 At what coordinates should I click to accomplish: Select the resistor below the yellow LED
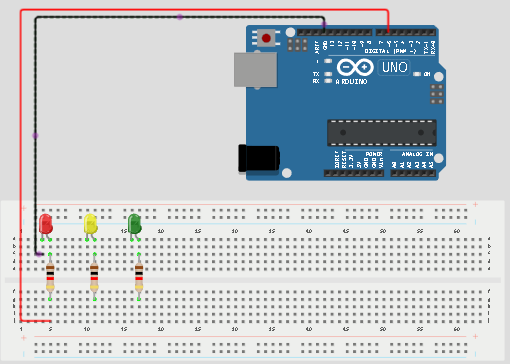(94, 277)
